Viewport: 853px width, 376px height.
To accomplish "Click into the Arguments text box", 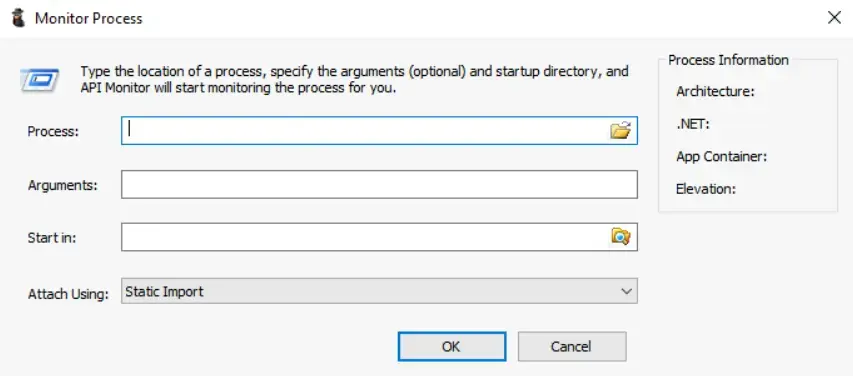I will (x=379, y=184).
